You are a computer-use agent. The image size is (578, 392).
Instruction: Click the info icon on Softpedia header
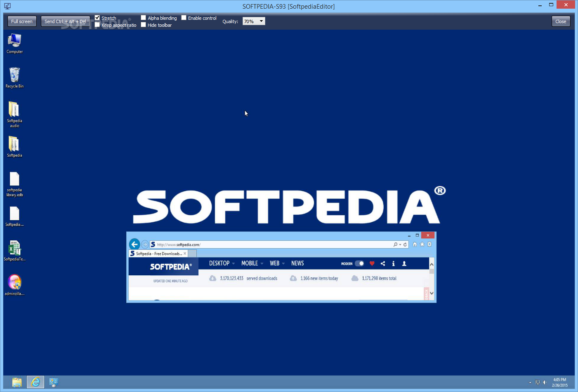(x=393, y=263)
